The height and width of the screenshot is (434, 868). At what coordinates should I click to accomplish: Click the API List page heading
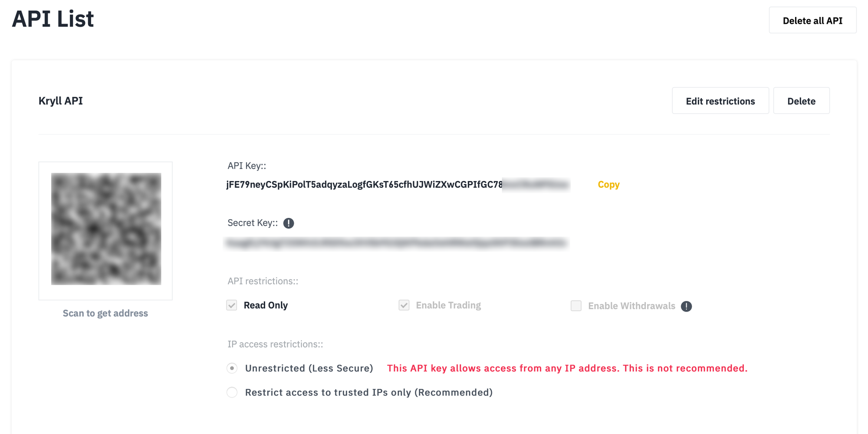click(x=53, y=19)
